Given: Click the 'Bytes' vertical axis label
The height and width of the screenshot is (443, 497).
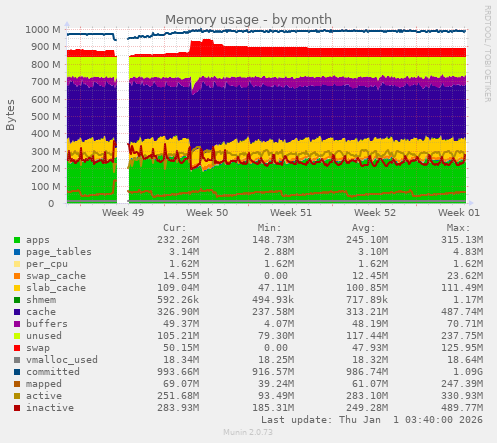Looking at the screenshot, I should click(10, 115).
